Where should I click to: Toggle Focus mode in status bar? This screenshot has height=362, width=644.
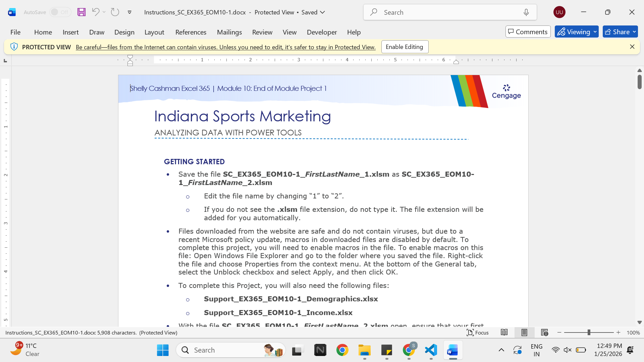tap(477, 333)
